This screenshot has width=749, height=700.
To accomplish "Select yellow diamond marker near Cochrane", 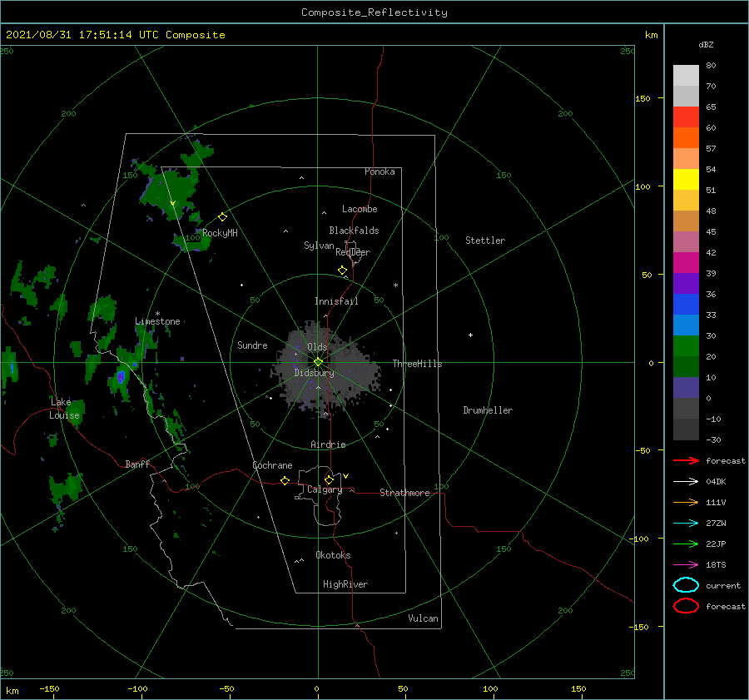I will coord(285,480).
